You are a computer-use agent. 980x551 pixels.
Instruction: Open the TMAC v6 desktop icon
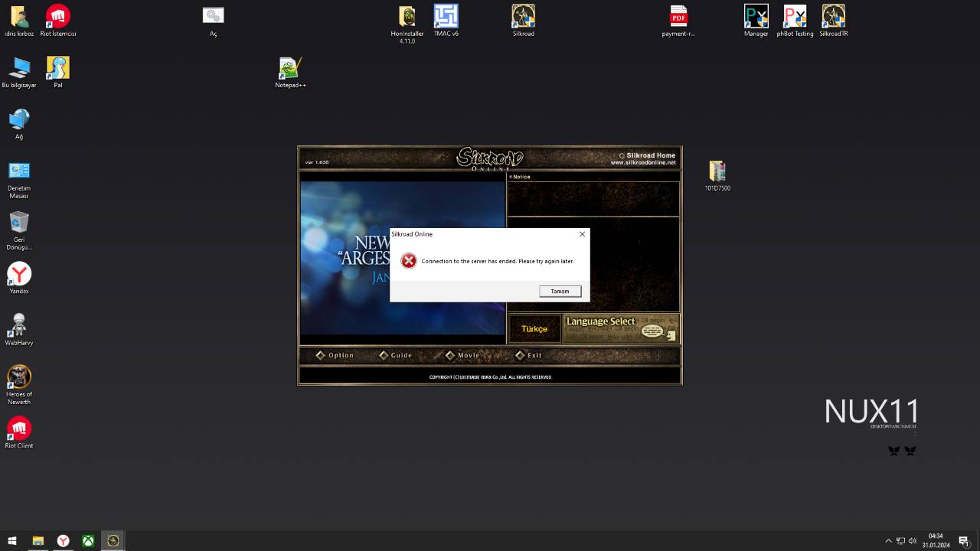click(x=446, y=21)
